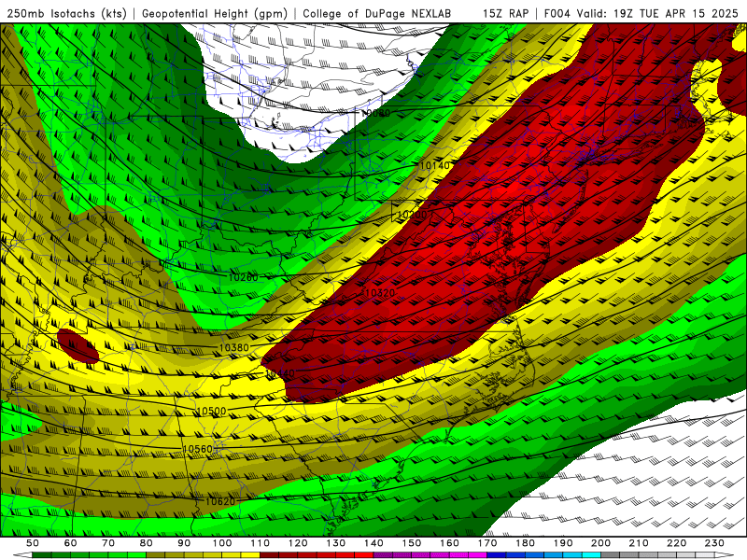The height and width of the screenshot is (560, 747).
Task: Click the left arrow end of the color bar
Action: tap(22, 556)
